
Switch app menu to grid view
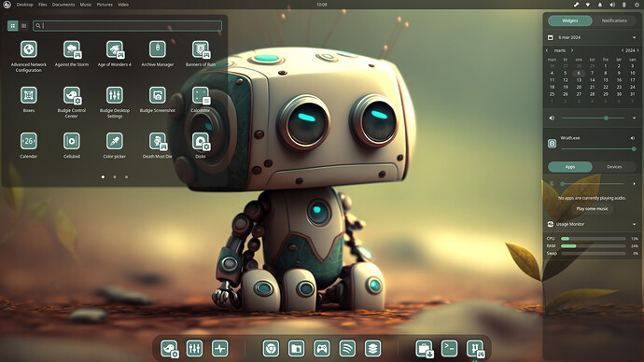click(13, 26)
